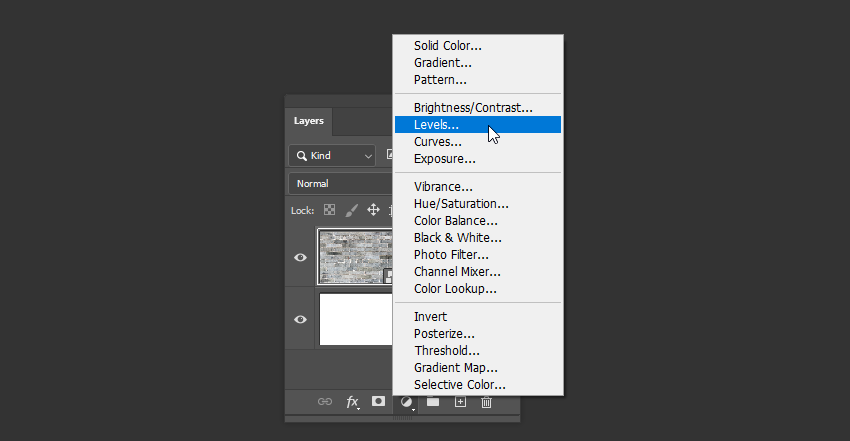Lock transparent pixels
Screen dimensions: 850x441
click(x=328, y=211)
